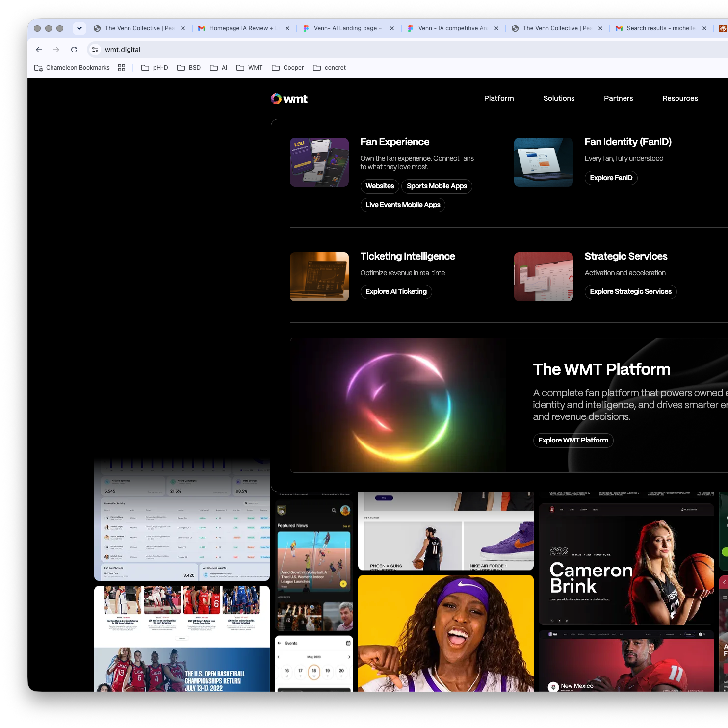Open the WMT bookmark folder
Screen dimensions: 728x728
coord(250,68)
